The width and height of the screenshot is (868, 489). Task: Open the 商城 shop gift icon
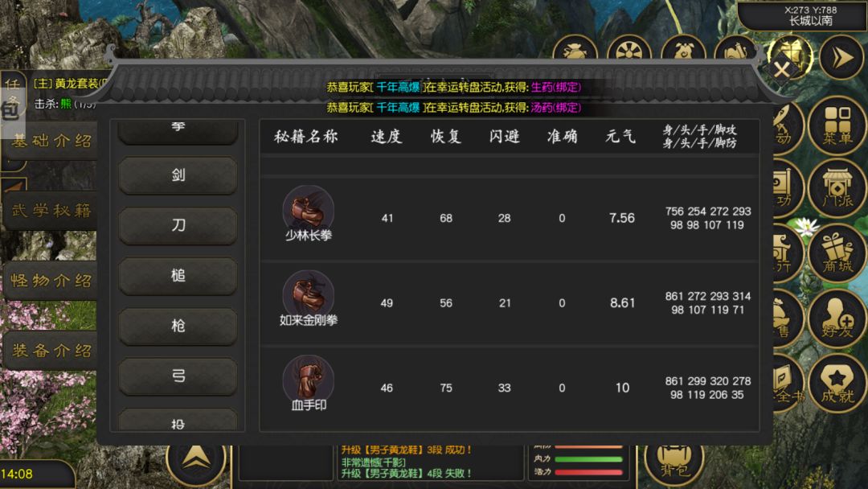(837, 253)
